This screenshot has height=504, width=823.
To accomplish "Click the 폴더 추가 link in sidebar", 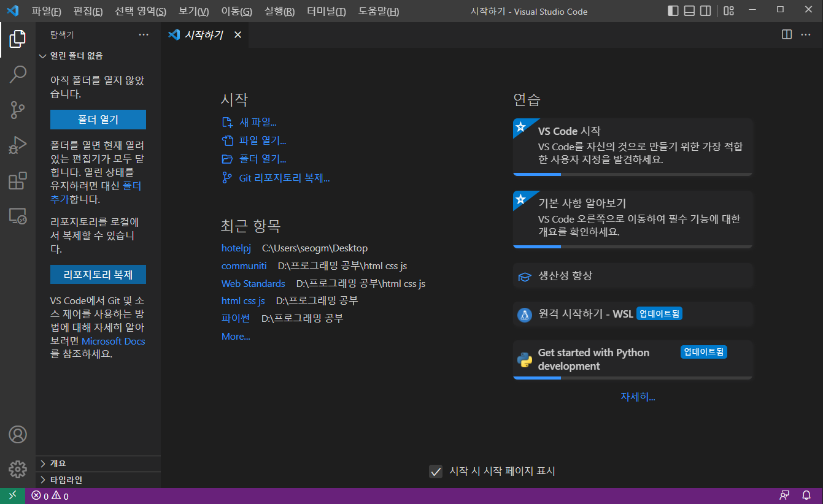I will [132, 186].
